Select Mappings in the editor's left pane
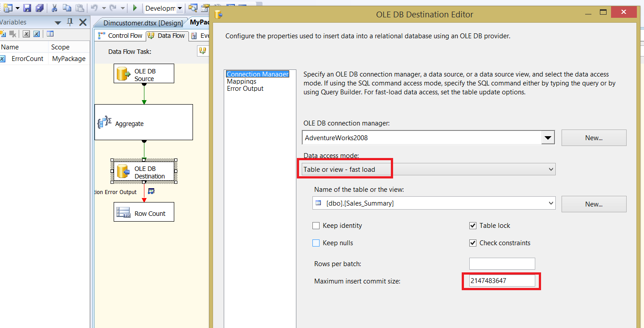 (242, 81)
